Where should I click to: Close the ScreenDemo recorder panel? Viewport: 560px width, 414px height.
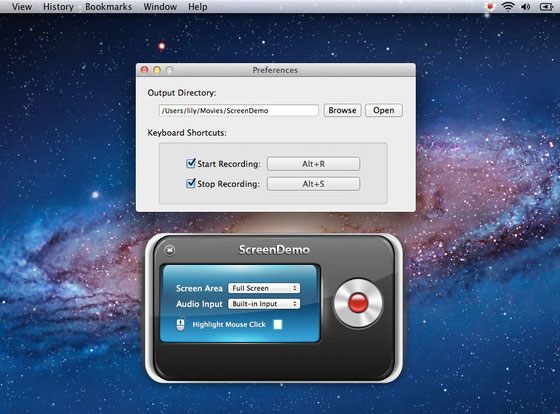(x=170, y=250)
